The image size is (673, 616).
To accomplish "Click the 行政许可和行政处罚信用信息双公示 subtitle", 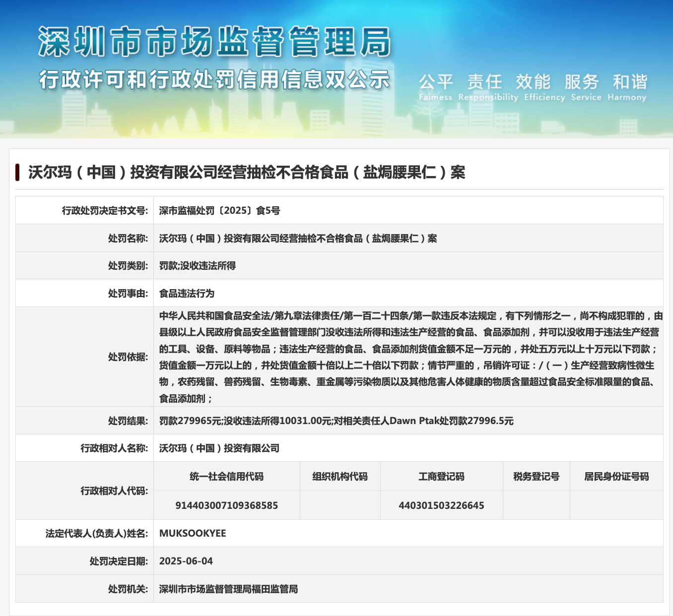I will pos(215,80).
